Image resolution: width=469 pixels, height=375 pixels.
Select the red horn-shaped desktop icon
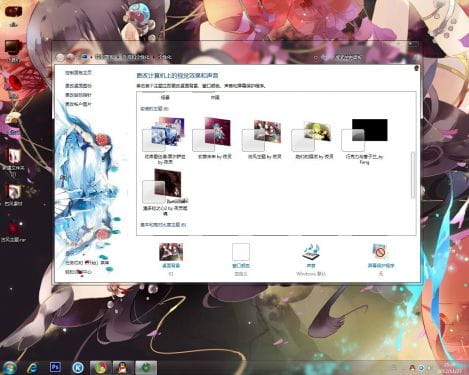[13, 87]
